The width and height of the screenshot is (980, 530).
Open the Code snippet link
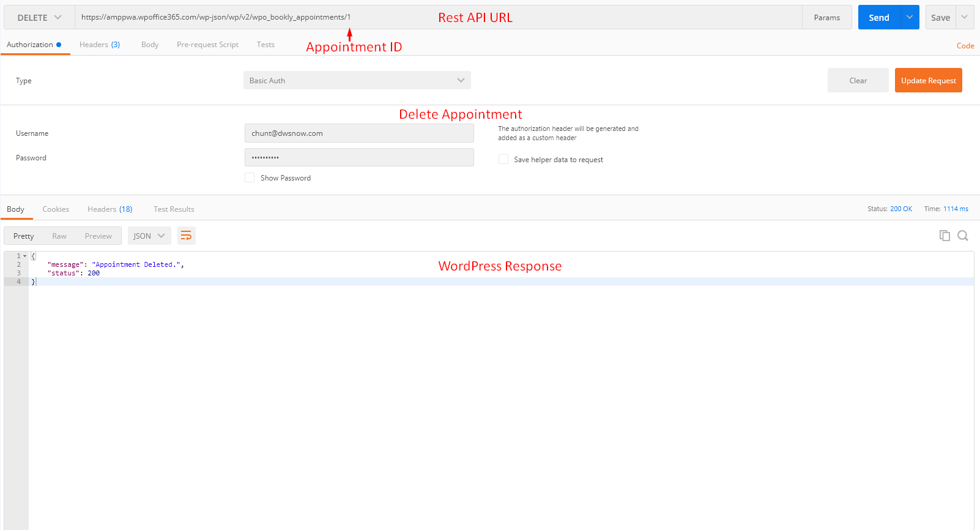tap(965, 45)
